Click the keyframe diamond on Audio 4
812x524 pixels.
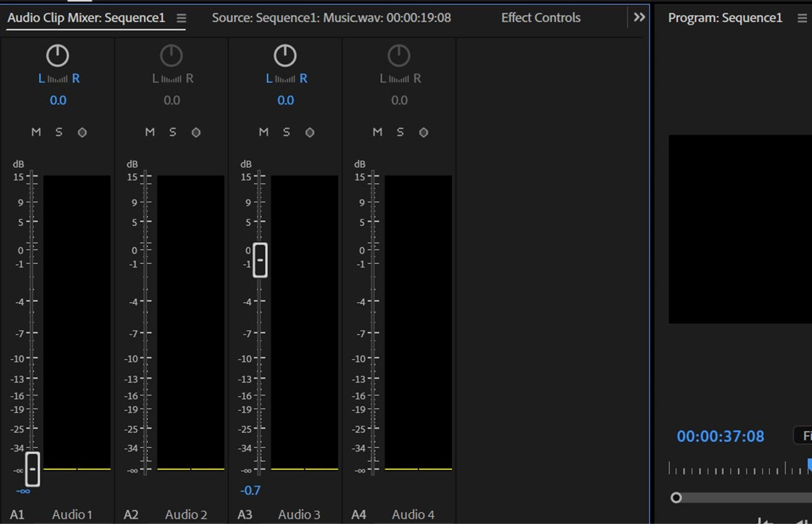pyautogui.click(x=424, y=132)
